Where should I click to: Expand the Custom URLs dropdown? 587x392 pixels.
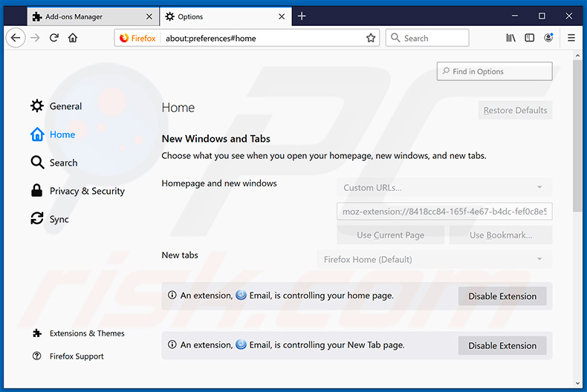tap(444, 188)
